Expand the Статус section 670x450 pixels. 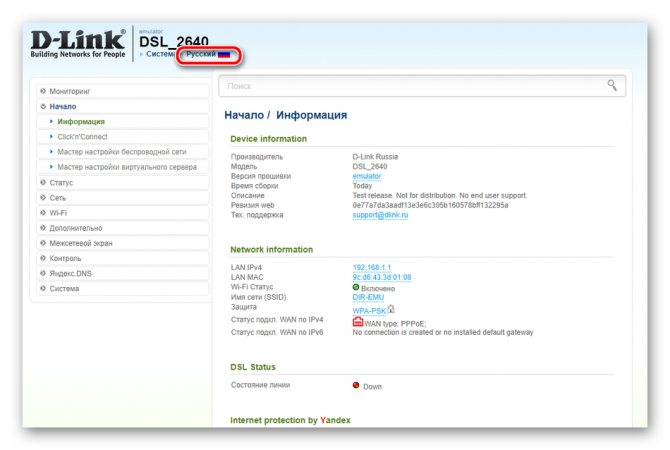coord(123,182)
